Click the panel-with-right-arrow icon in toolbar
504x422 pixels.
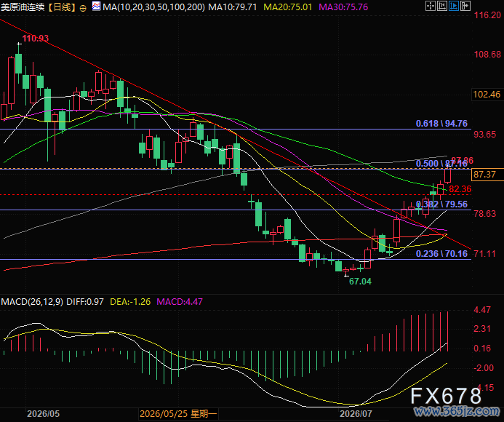click(465, 6)
